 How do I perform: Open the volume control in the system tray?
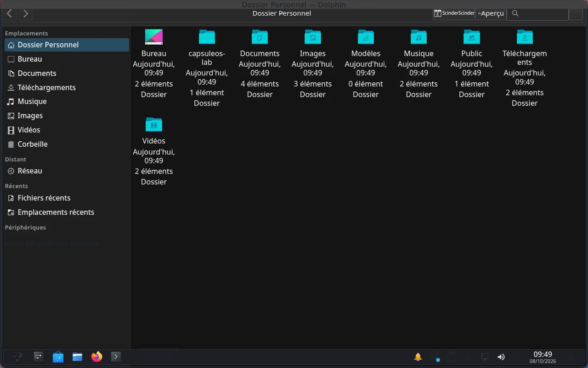pos(501,356)
